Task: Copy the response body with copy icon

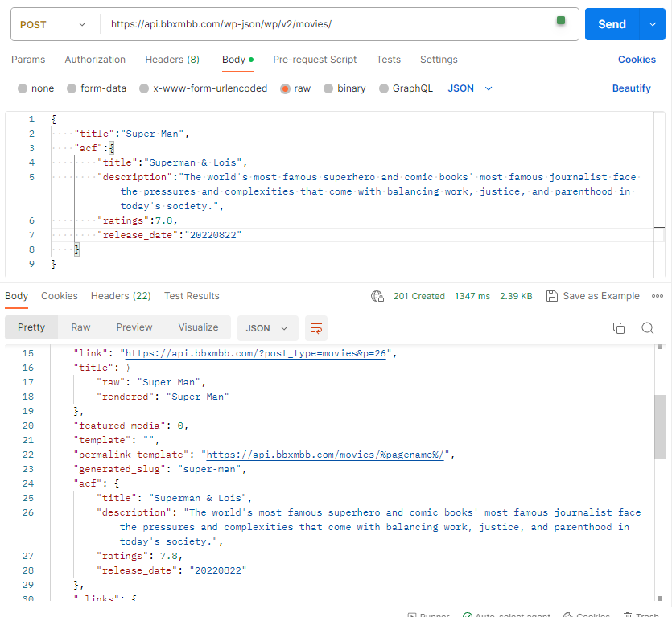Action: tap(619, 328)
